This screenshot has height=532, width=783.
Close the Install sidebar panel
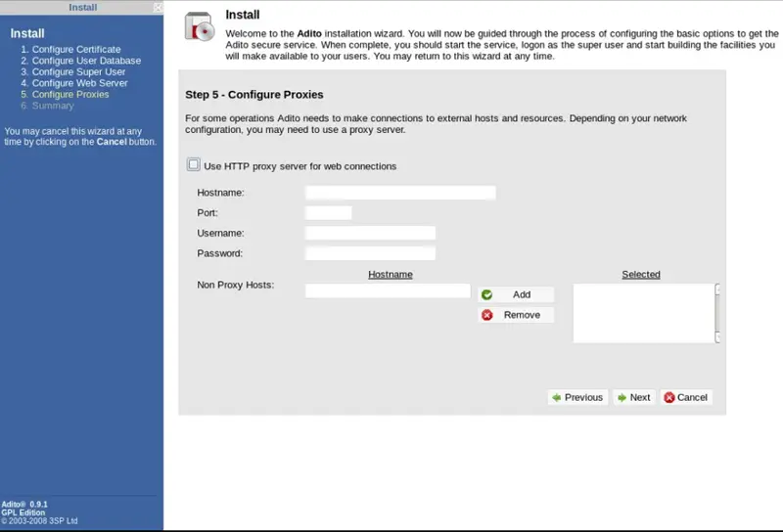(158, 7)
